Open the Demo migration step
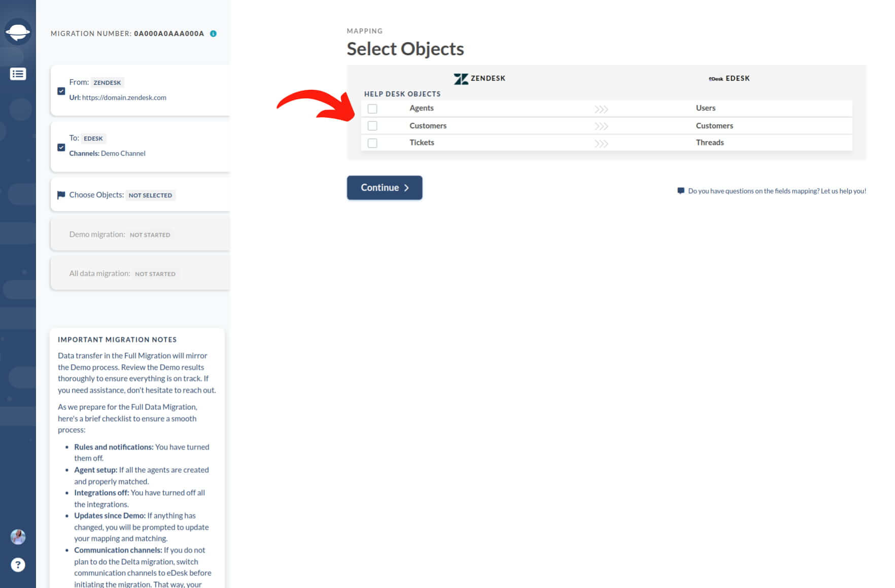Image resolution: width=895 pixels, height=588 pixels. tap(140, 234)
